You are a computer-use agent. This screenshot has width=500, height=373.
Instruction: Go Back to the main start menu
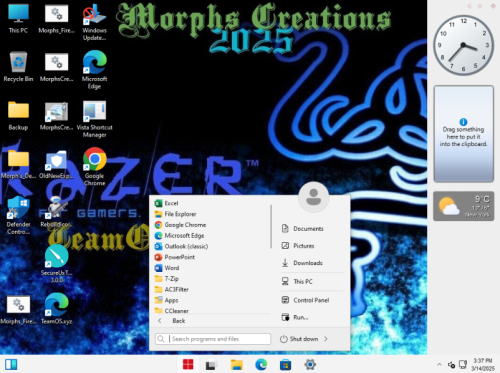172,321
